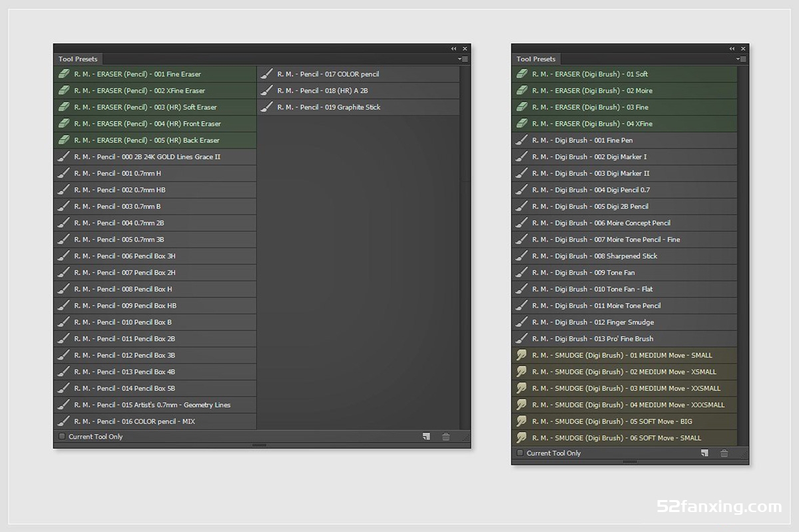Select Digi Brush - 007 Moire Tone Pencil - Fine
Image resolution: width=799 pixels, height=532 pixels.
click(x=625, y=239)
